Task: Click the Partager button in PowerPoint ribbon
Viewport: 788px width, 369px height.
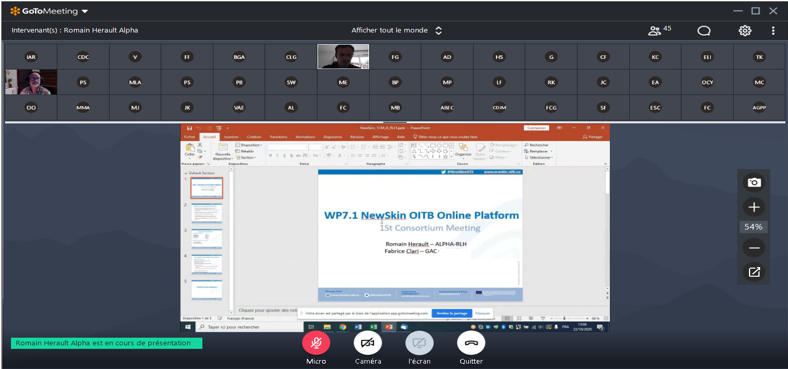Action: [594, 137]
